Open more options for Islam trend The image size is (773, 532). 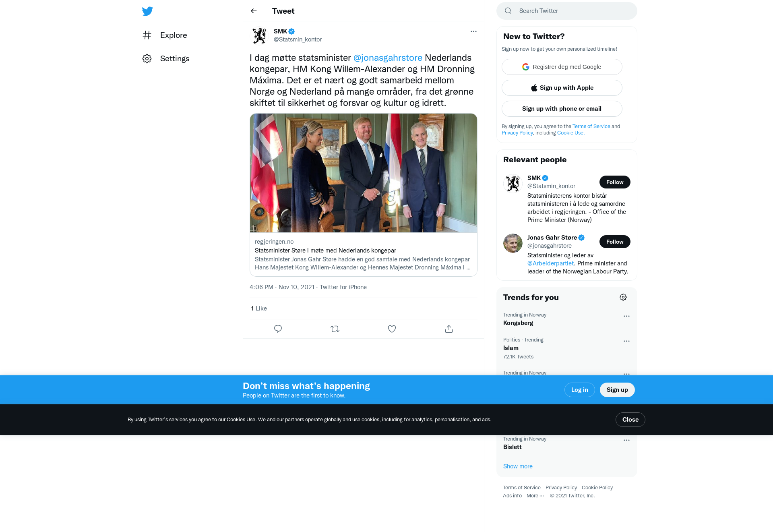pyautogui.click(x=626, y=341)
